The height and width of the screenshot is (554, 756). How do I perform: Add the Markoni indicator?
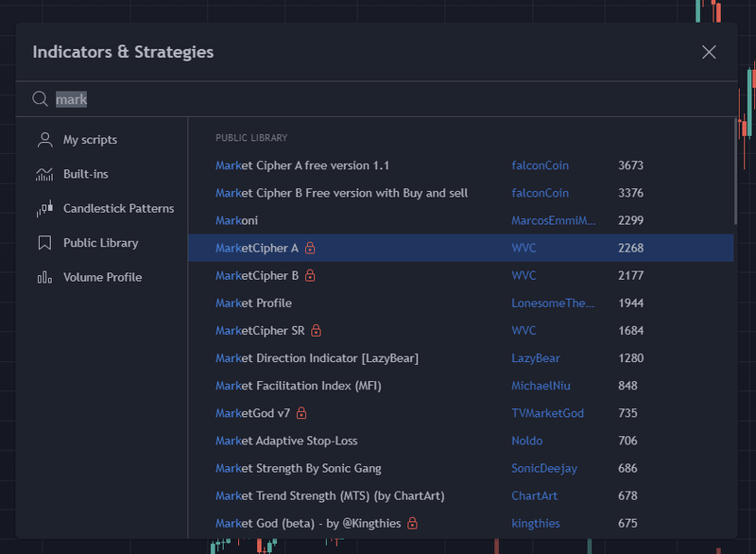point(236,220)
